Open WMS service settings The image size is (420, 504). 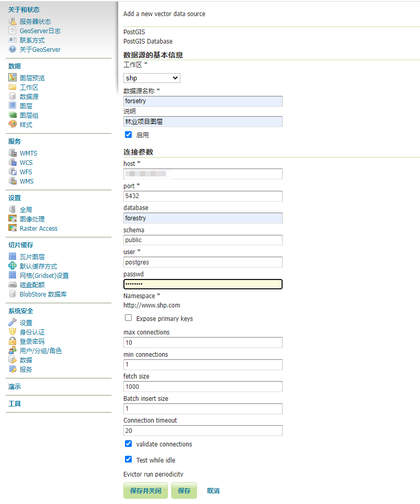30,181
